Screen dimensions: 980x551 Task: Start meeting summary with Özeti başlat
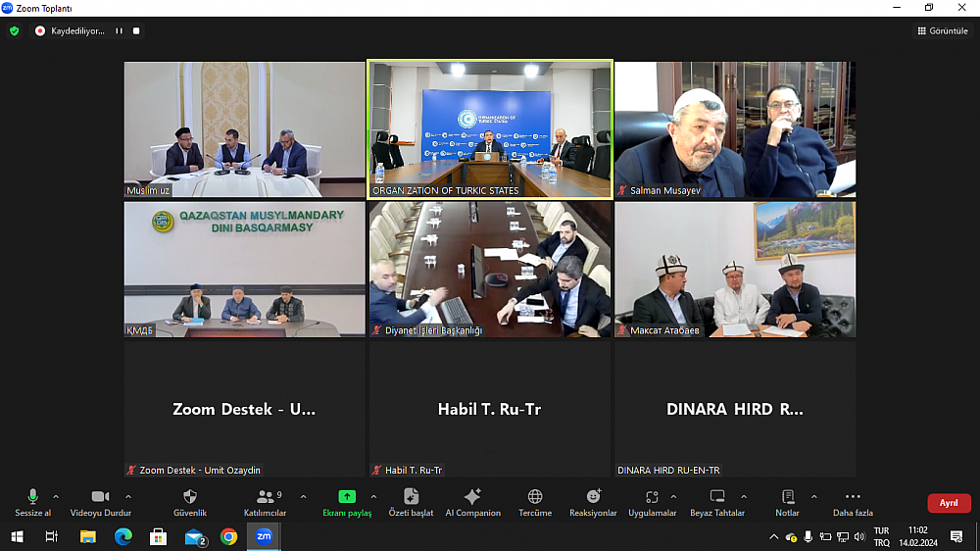click(411, 503)
